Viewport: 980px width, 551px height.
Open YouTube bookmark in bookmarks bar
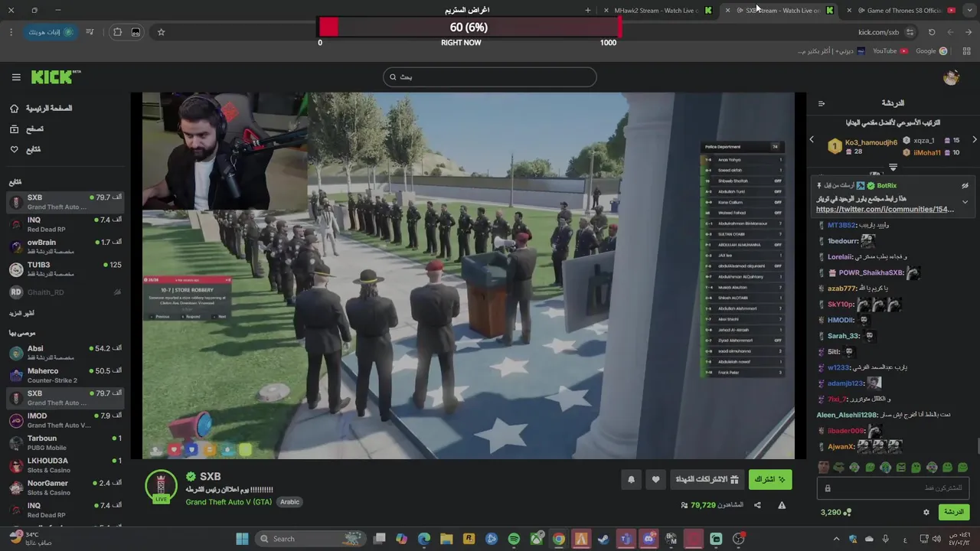(x=890, y=51)
